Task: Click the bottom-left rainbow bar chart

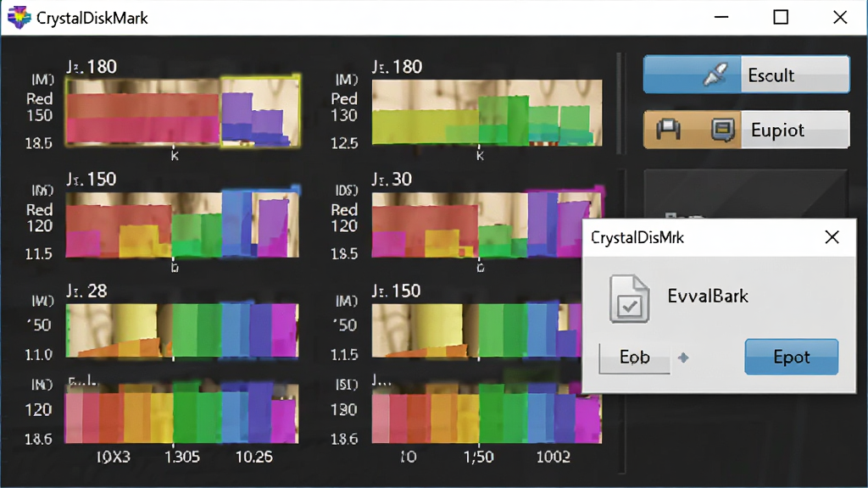Action: click(x=181, y=413)
